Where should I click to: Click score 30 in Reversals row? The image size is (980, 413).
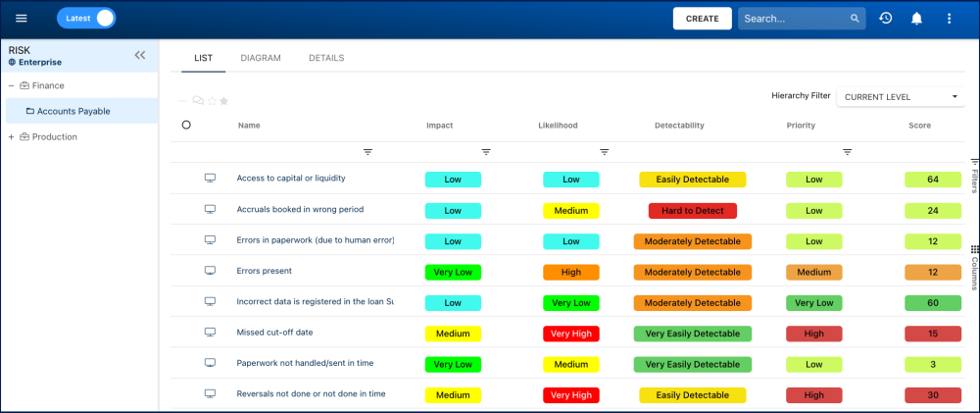coord(933,395)
